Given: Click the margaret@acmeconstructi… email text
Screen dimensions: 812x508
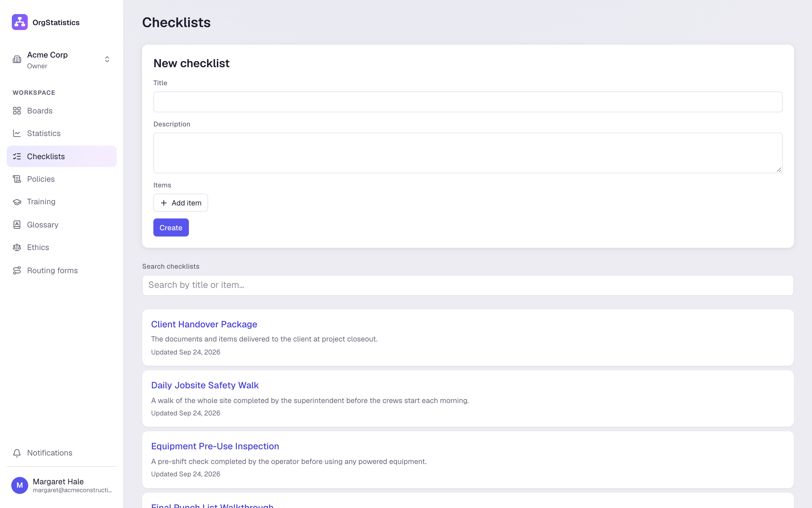Looking at the screenshot, I should [72, 490].
